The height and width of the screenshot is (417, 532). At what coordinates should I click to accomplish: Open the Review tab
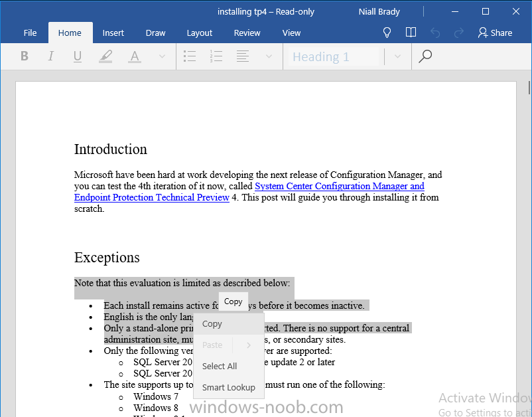coord(247,33)
